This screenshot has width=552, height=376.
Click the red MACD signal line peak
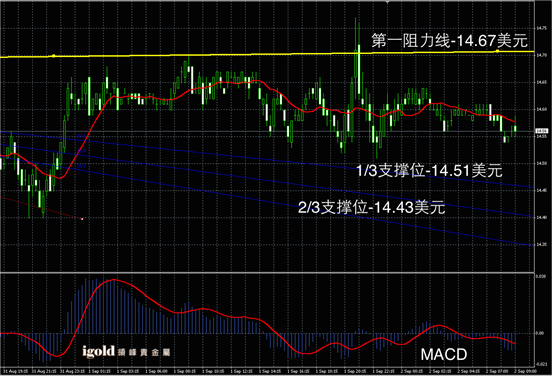[x=113, y=280]
